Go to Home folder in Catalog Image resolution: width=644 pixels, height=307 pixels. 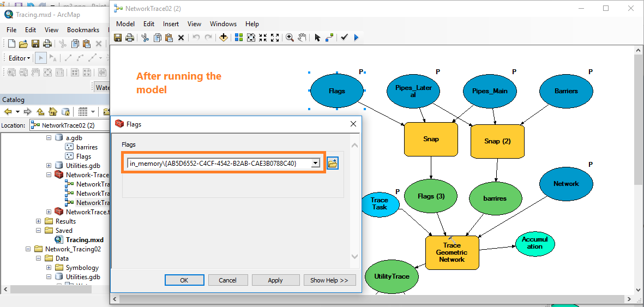52,111
